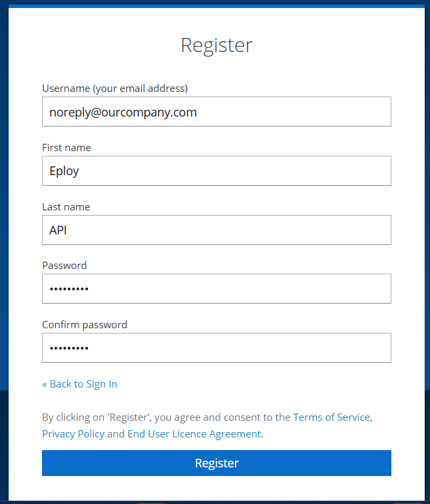This screenshot has width=430, height=504.
Task: Open the Terms of Service link
Action: click(x=331, y=417)
